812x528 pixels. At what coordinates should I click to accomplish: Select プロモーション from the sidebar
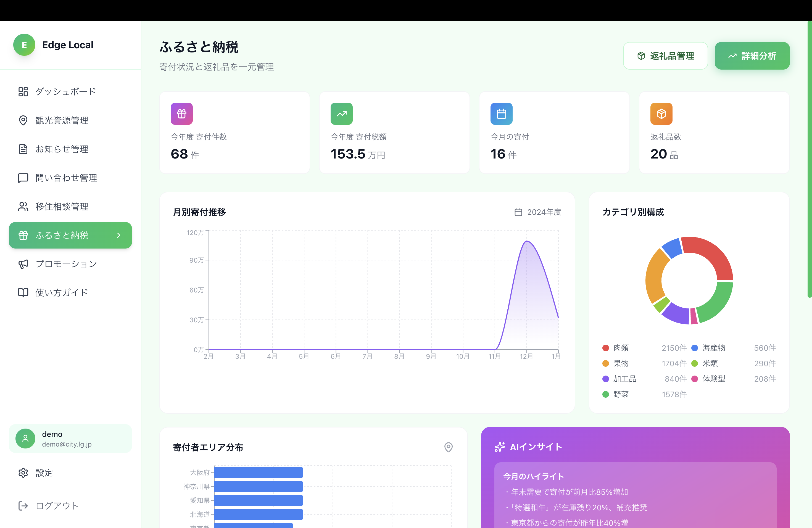pos(66,264)
